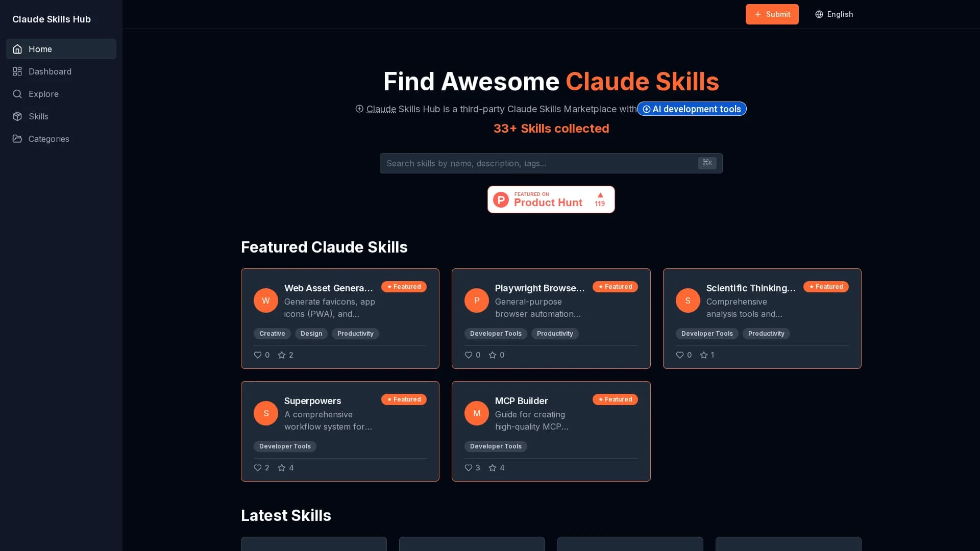Click the M avatar of MCP Builder card
Image resolution: width=980 pixels, height=551 pixels.
477,413
